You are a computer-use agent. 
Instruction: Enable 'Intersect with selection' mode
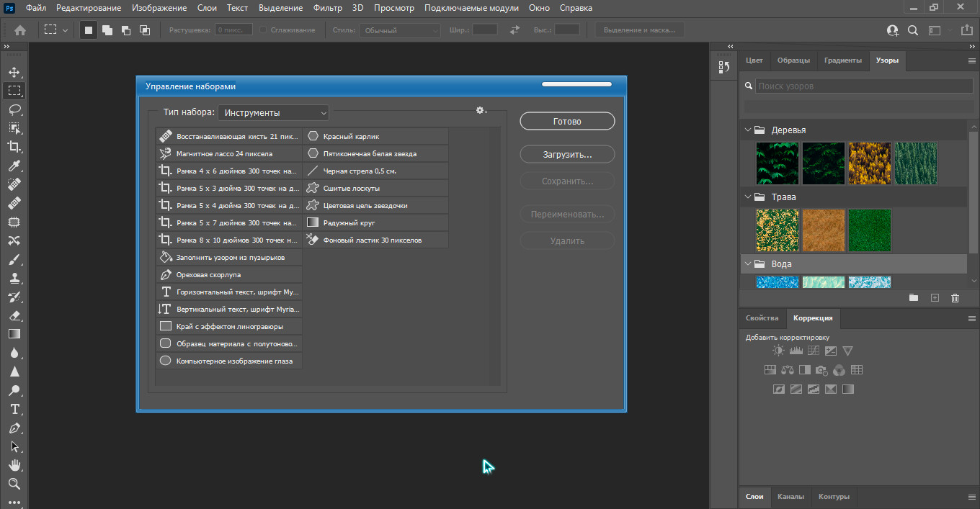[144, 30]
